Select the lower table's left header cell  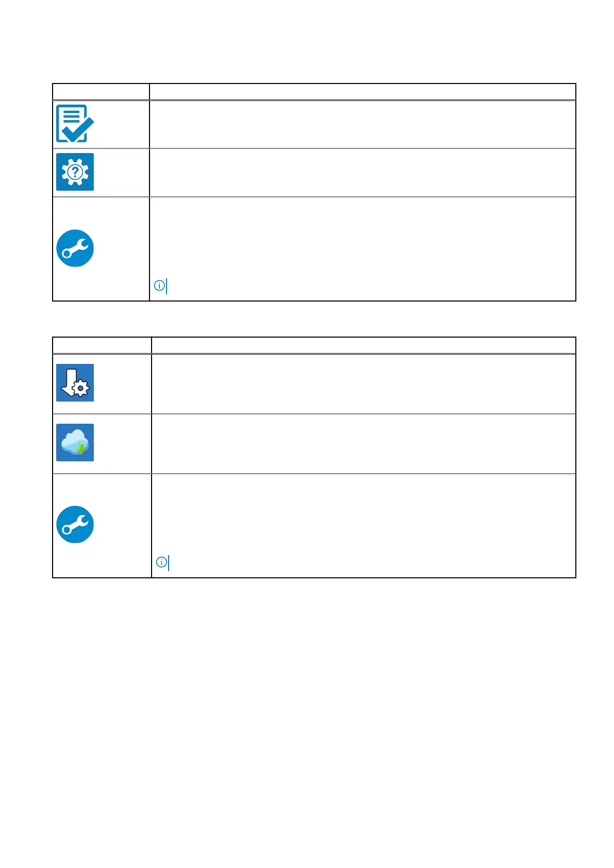click(x=102, y=345)
